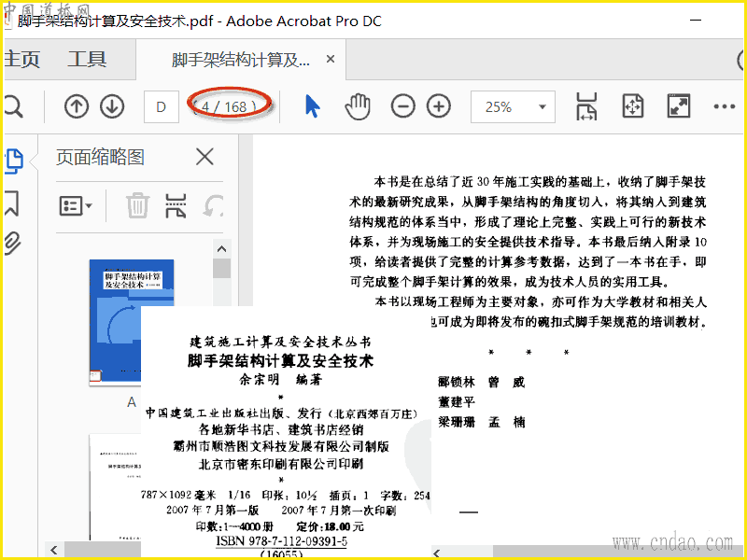The width and height of the screenshot is (747, 560).
Task: Click thumbnail scrollbar up arrow
Action: [221, 248]
